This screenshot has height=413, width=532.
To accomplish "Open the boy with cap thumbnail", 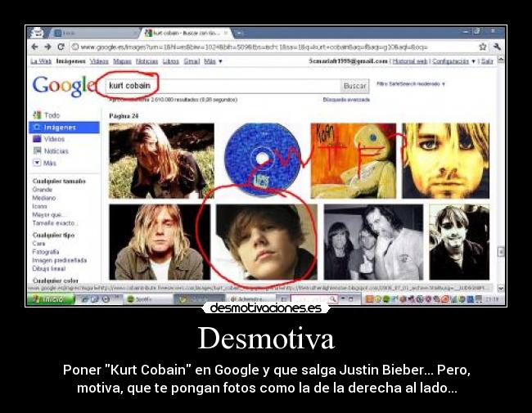I will [267, 242].
